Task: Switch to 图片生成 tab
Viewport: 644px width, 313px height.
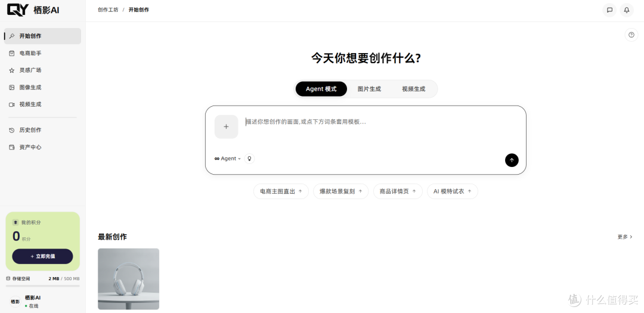Action: (369, 89)
